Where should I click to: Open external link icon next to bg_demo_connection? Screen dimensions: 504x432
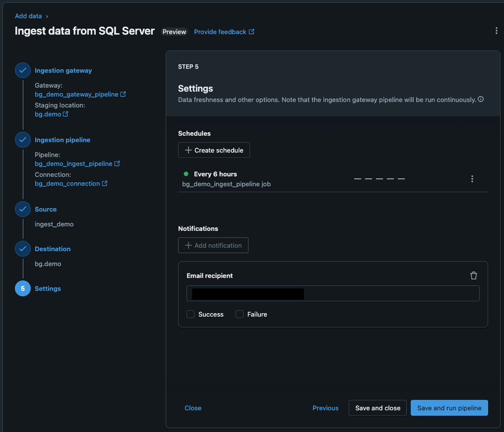point(104,183)
